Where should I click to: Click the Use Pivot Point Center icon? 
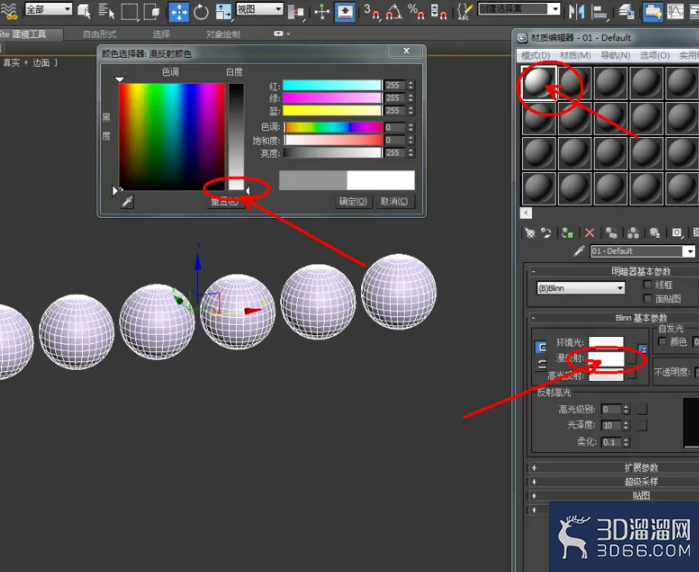(x=296, y=12)
